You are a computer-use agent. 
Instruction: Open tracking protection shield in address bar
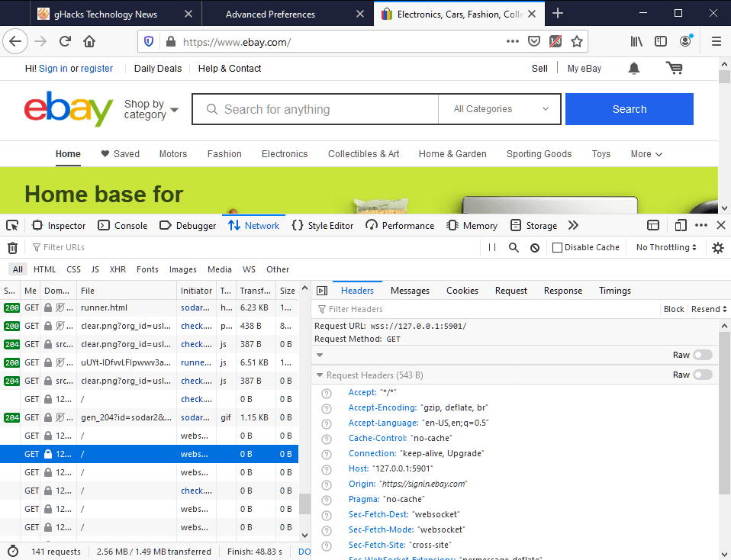tap(149, 41)
